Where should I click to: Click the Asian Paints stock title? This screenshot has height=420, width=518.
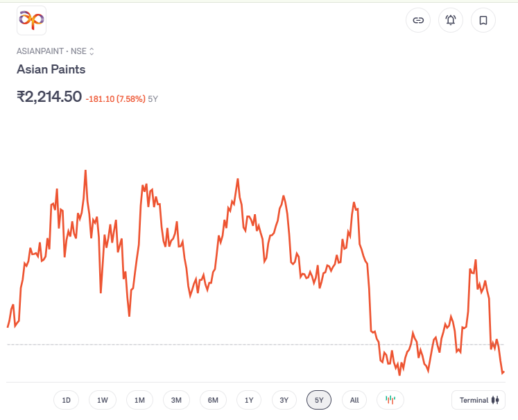(x=51, y=69)
